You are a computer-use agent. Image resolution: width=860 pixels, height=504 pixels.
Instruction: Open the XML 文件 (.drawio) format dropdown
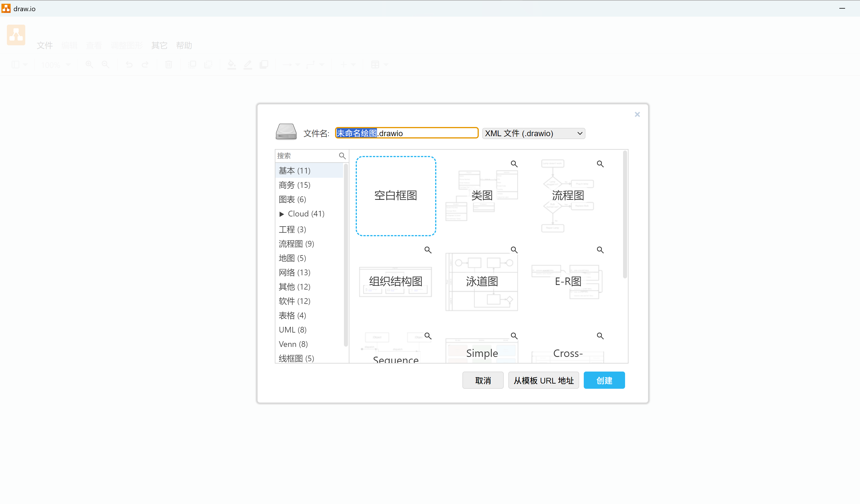(533, 133)
